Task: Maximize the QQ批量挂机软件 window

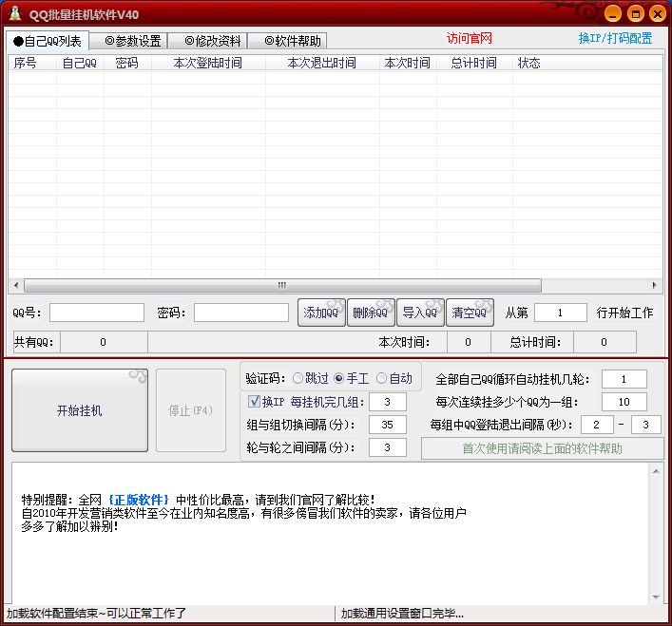Action: pyautogui.click(x=636, y=14)
